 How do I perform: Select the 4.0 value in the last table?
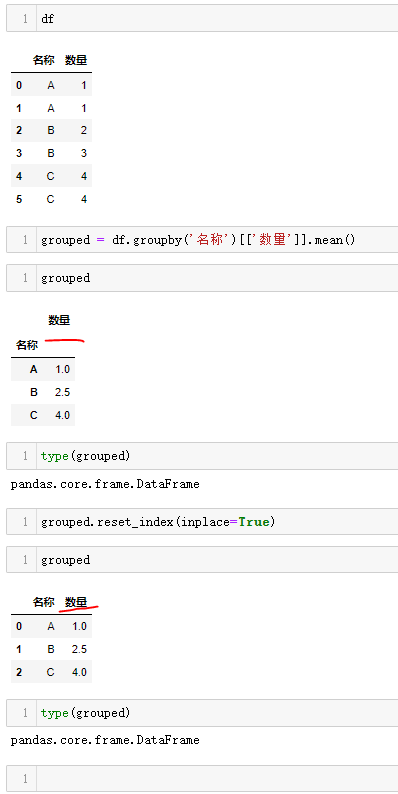pyautogui.click(x=79, y=672)
